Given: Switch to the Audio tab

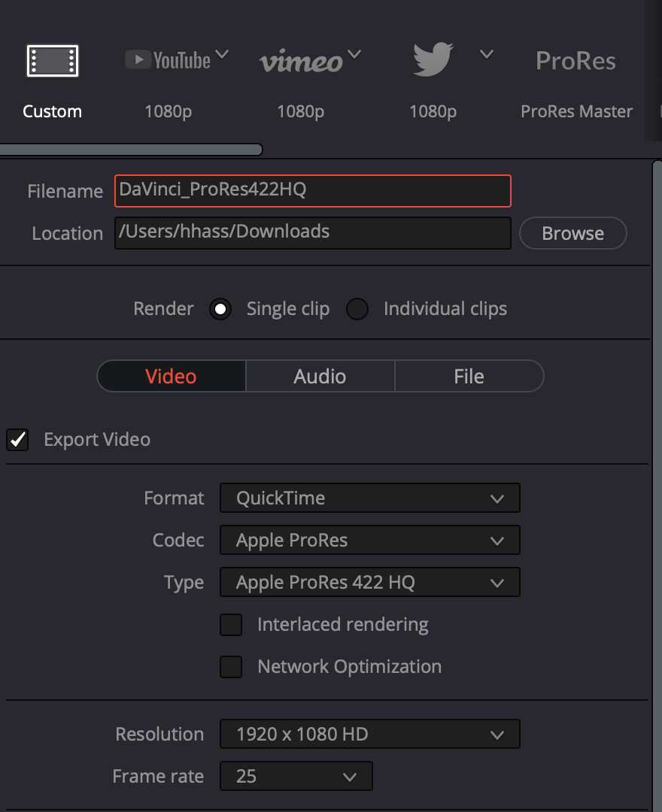Looking at the screenshot, I should pyautogui.click(x=320, y=377).
